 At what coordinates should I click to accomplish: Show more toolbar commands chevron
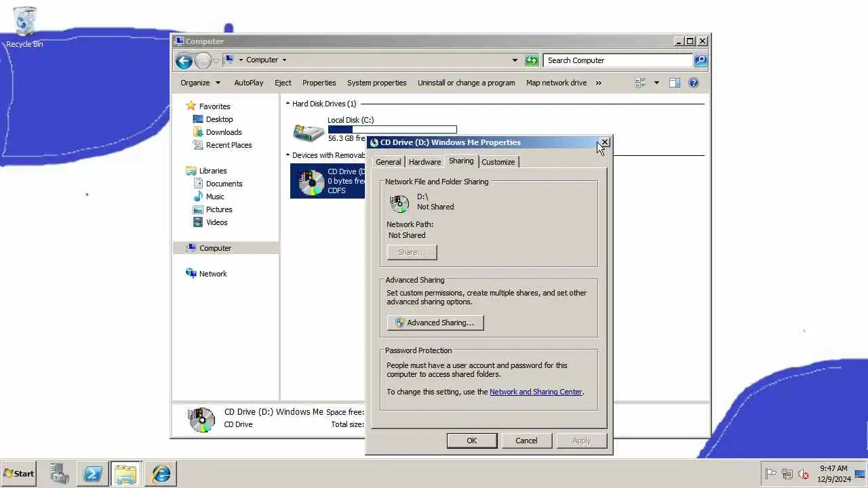[x=598, y=83]
